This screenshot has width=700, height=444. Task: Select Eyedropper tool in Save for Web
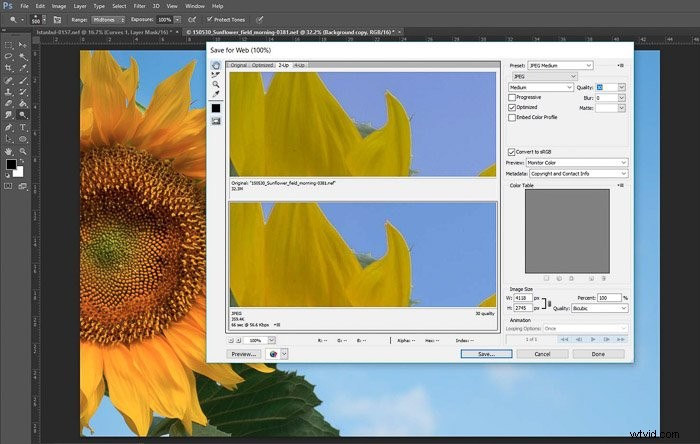click(216, 94)
